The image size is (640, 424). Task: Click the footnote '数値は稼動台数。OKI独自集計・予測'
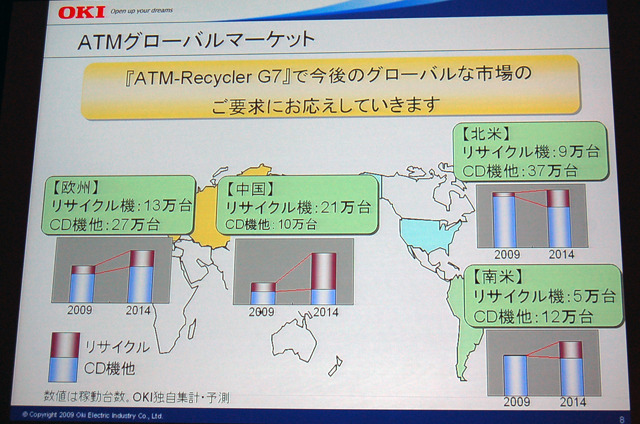(137, 397)
